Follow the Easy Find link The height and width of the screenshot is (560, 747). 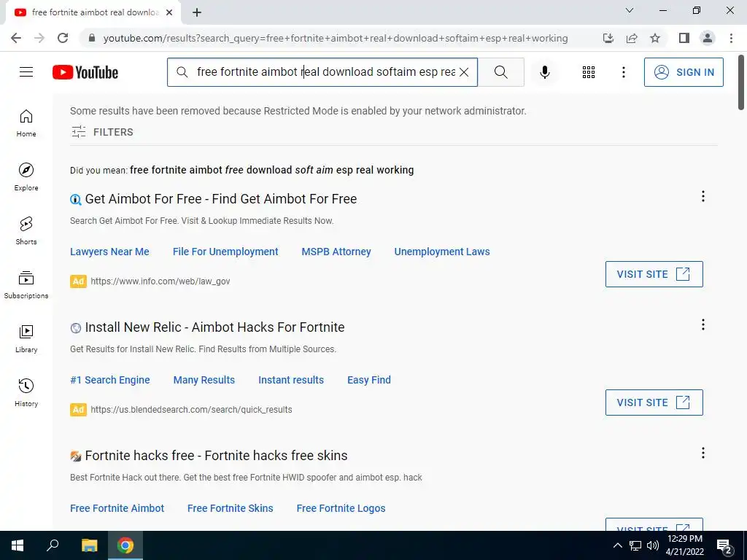click(368, 380)
